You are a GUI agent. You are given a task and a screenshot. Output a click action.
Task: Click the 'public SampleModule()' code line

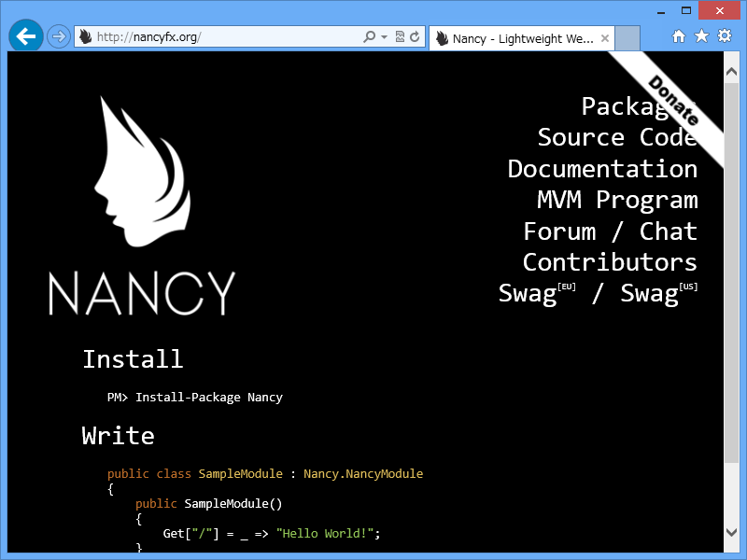click(x=208, y=503)
